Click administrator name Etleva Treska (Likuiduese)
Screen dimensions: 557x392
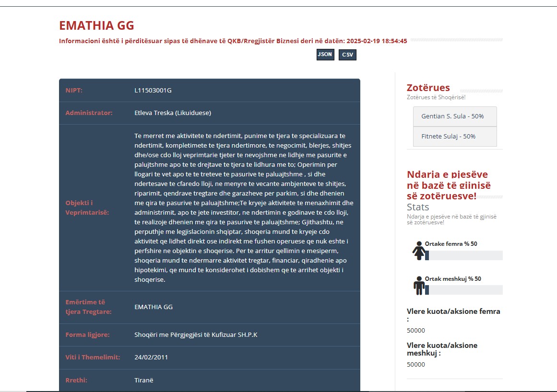(173, 113)
